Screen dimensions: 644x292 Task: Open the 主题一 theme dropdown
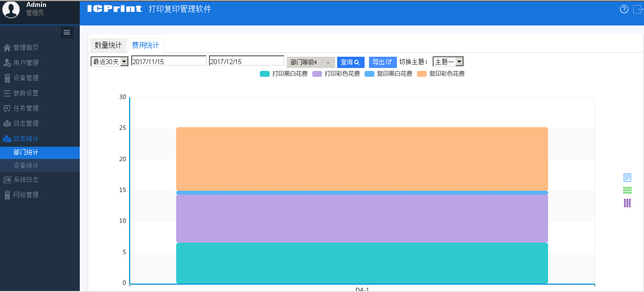448,62
